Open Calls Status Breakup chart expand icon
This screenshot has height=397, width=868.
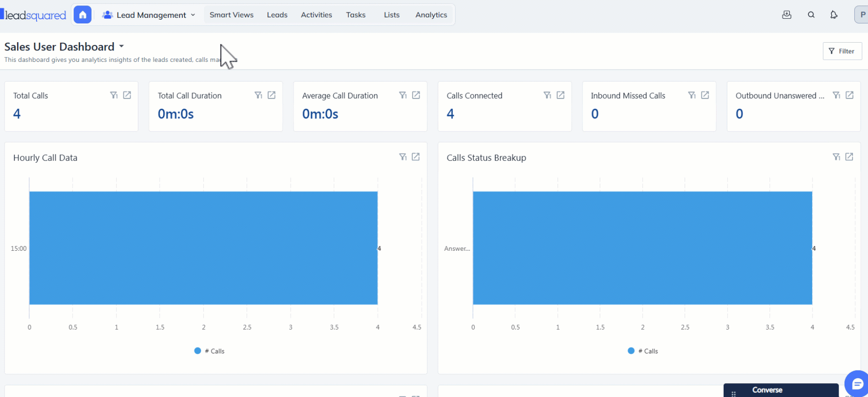coord(849,157)
